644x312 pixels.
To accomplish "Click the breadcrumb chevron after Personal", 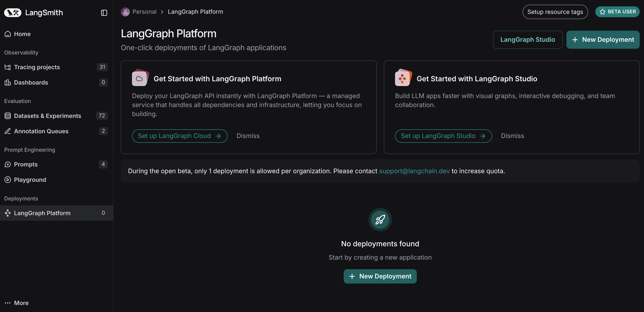I will pyautogui.click(x=162, y=12).
